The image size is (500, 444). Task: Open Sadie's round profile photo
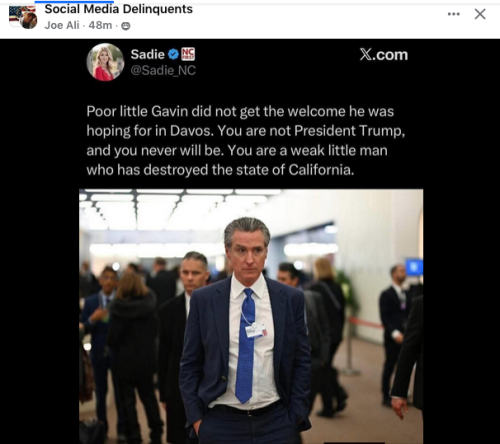(105, 62)
